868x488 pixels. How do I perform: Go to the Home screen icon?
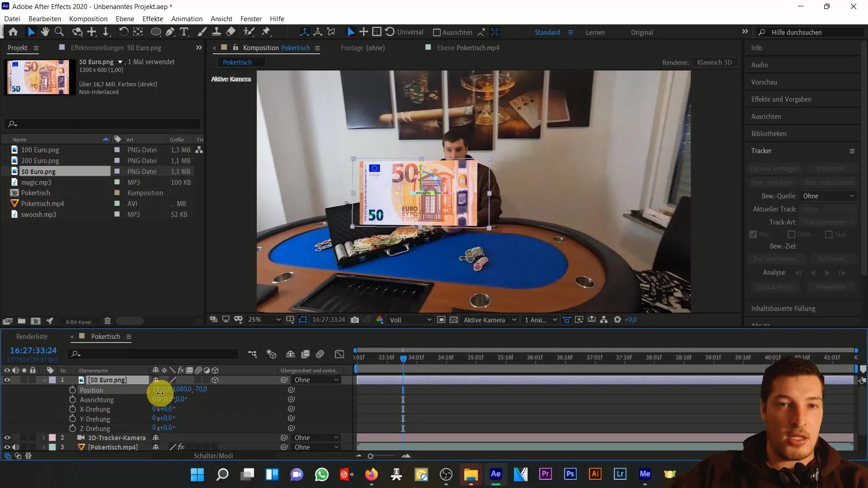(x=13, y=32)
